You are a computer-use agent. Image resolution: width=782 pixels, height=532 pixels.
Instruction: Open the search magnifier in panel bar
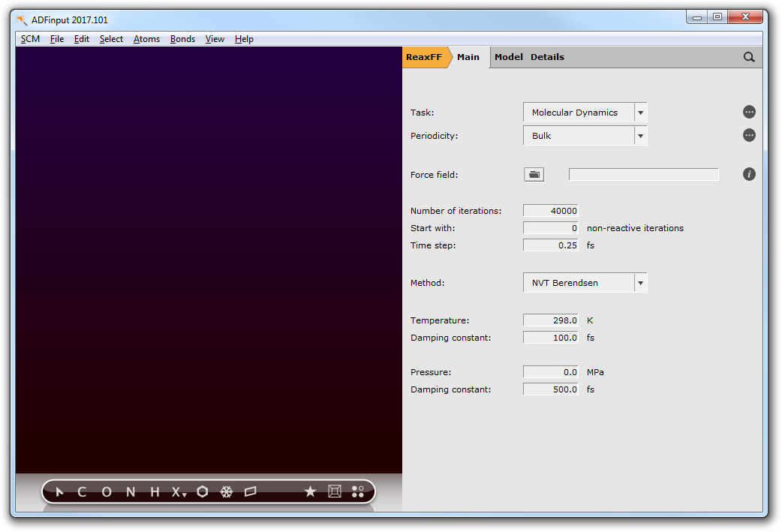748,57
